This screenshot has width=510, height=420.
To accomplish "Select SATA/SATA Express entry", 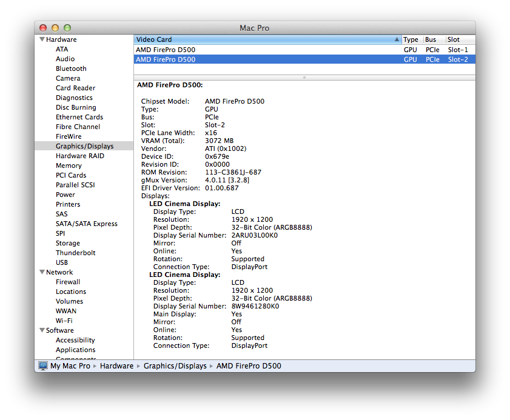I will [87, 224].
